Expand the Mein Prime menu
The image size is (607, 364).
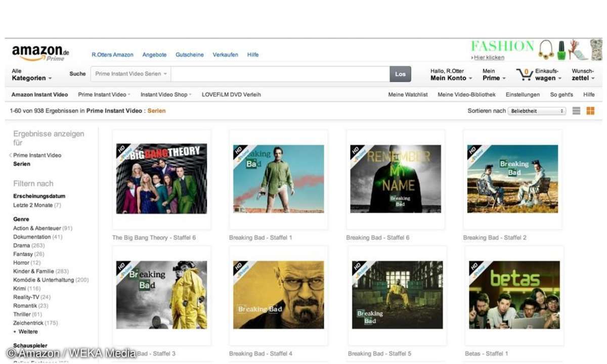tap(494, 75)
